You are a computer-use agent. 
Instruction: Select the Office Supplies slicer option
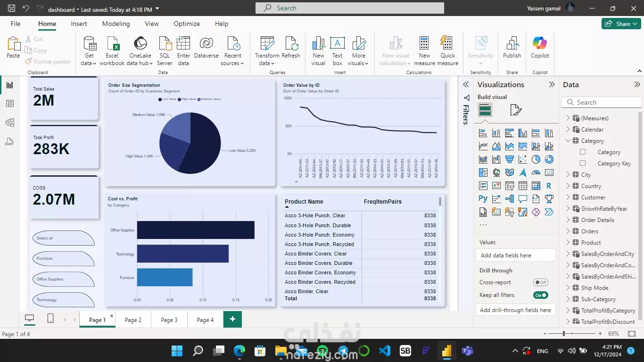[x=63, y=279]
